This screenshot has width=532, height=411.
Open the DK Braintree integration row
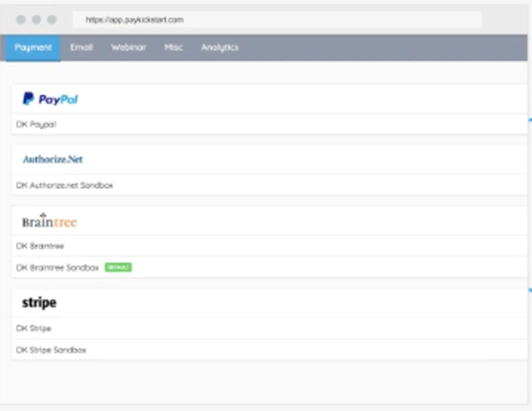(269, 246)
